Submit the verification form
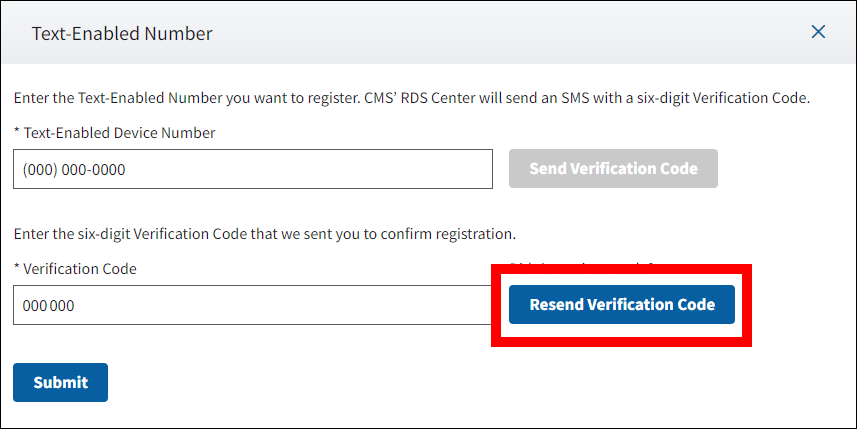 60,382
